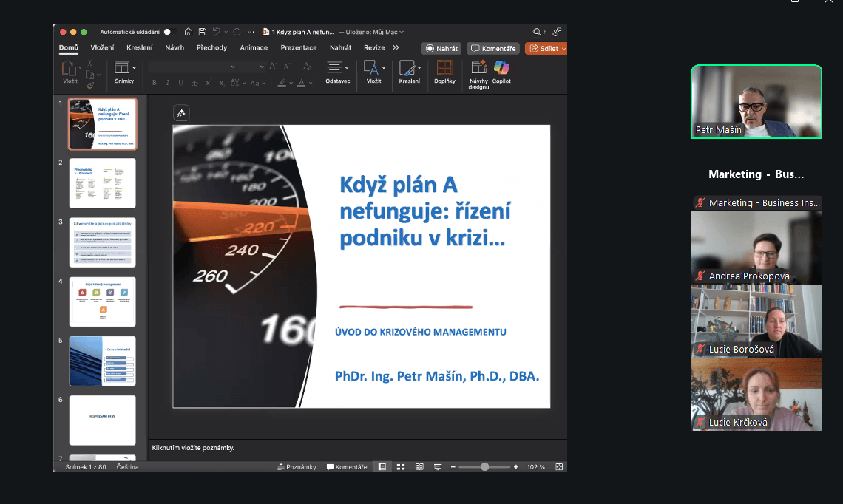This screenshot has width=843, height=504.
Task: Open the Animace tab
Action: [254, 48]
